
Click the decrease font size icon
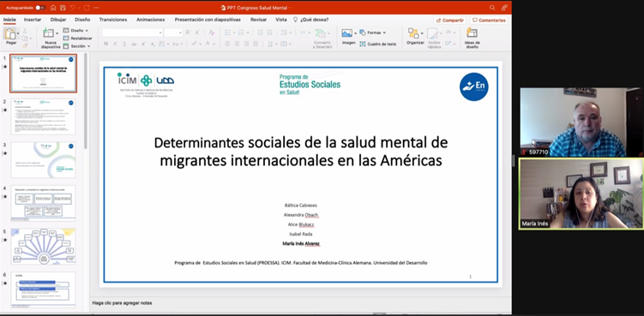(x=198, y=33)
